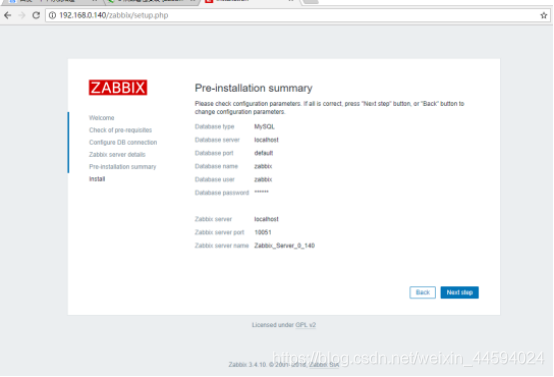Select Welcome step in sidebar
The height and width of the screenshot is (377, 554).
[101, 118]
